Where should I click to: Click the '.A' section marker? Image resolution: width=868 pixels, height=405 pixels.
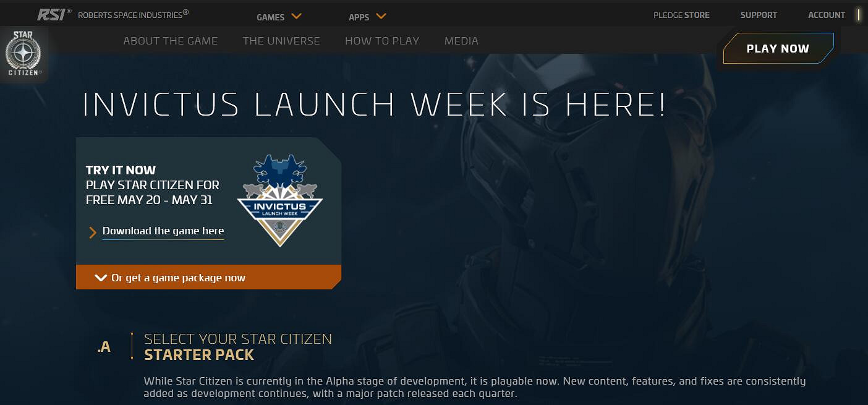pyautogui.click(x=104, y=347)
